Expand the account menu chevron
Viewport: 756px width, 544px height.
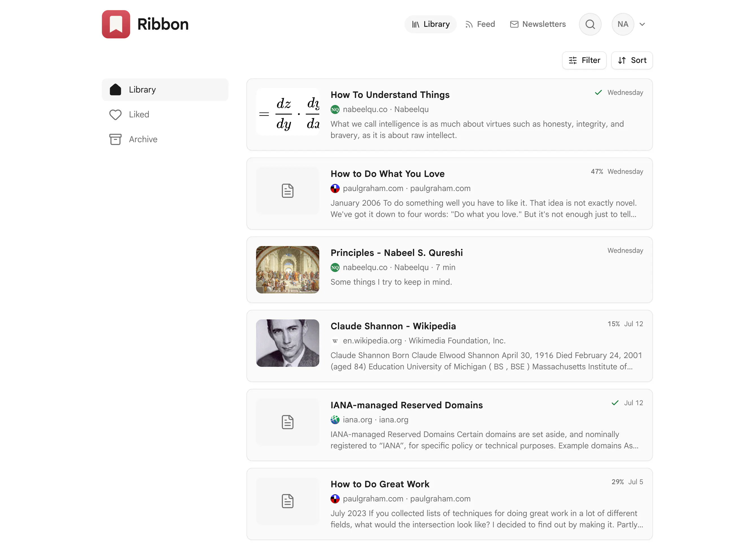(x=642, y=24)
